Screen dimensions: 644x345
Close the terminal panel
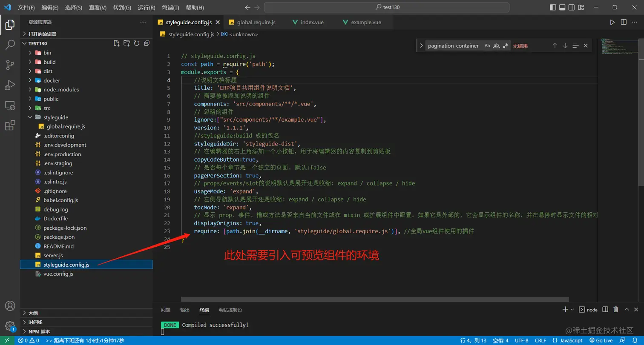pyautogui.click(x=636, y=310)
